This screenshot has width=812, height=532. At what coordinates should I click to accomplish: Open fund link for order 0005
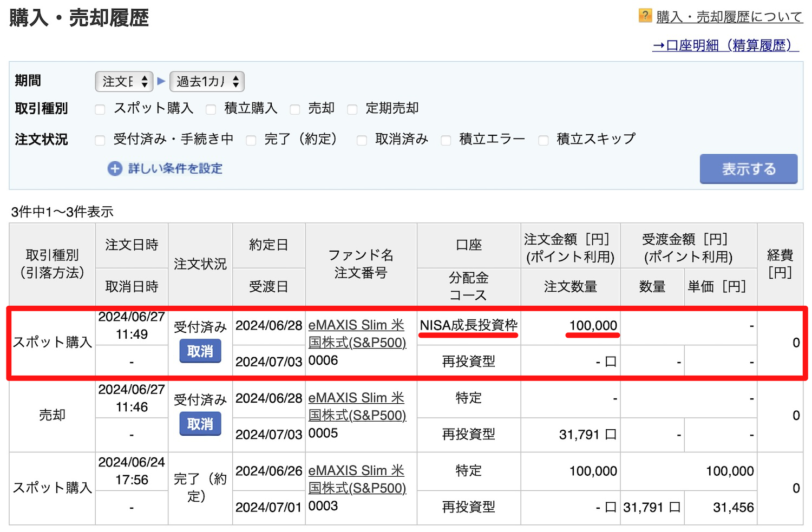point(357,406)
